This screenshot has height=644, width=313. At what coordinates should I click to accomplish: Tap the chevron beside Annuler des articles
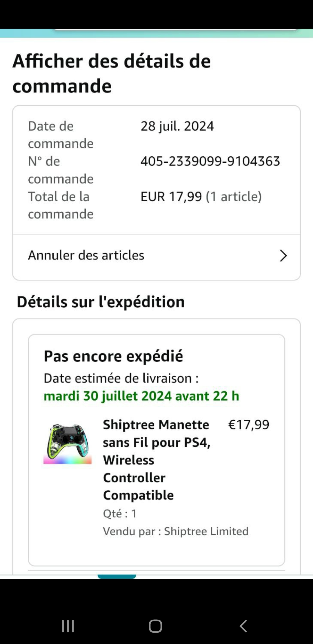pos(283,256)
